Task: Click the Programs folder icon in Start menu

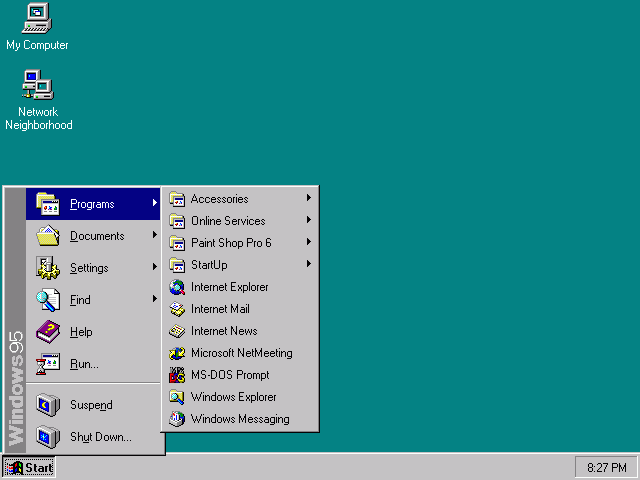Action: tap(48, 204)
